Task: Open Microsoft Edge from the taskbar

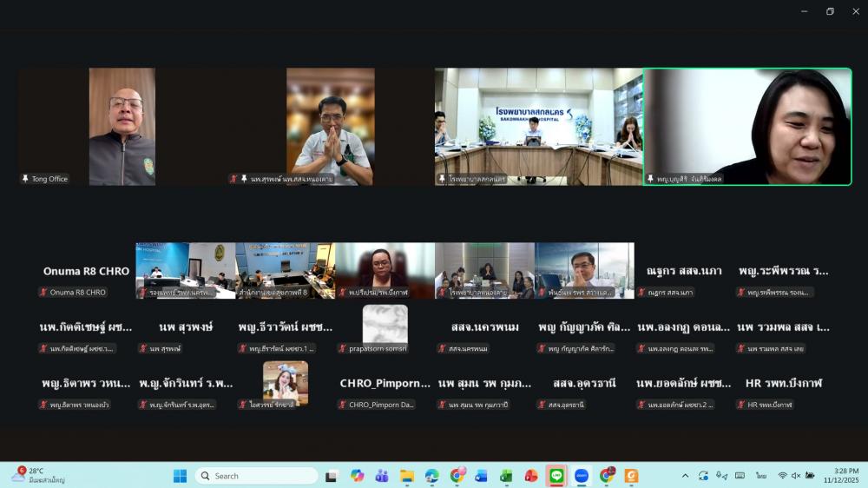Action: coord(431,476)
